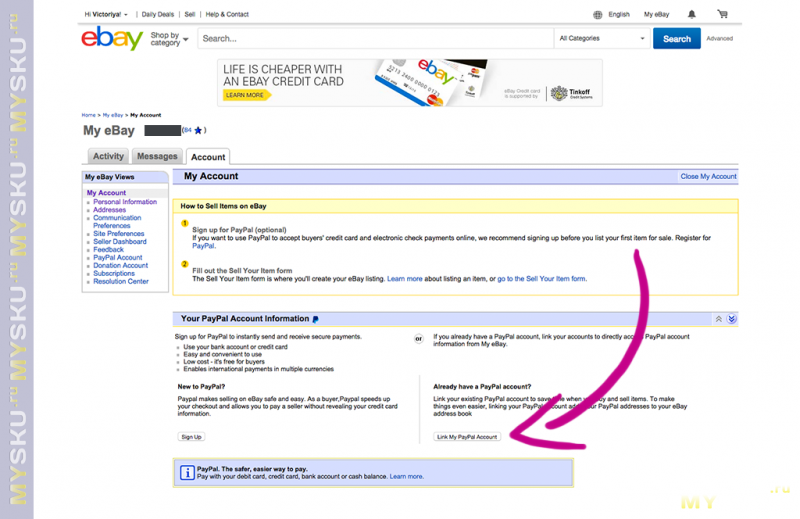Click 'How to Sell Items on eBay' heading
This screenshot has width=800, height=519.
click(x=223, y=206)
